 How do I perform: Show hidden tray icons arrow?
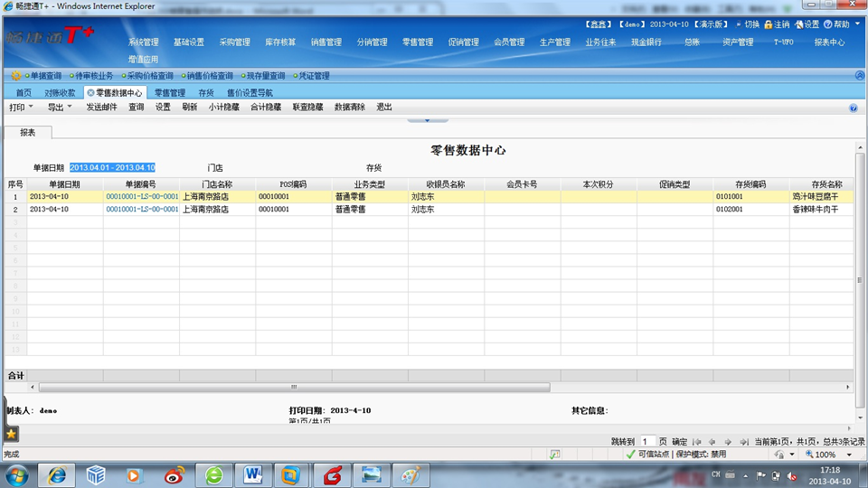(x=746, y=475)
